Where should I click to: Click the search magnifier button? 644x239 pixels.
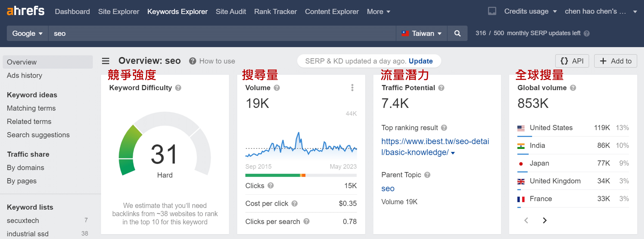(x=457, y=33)
